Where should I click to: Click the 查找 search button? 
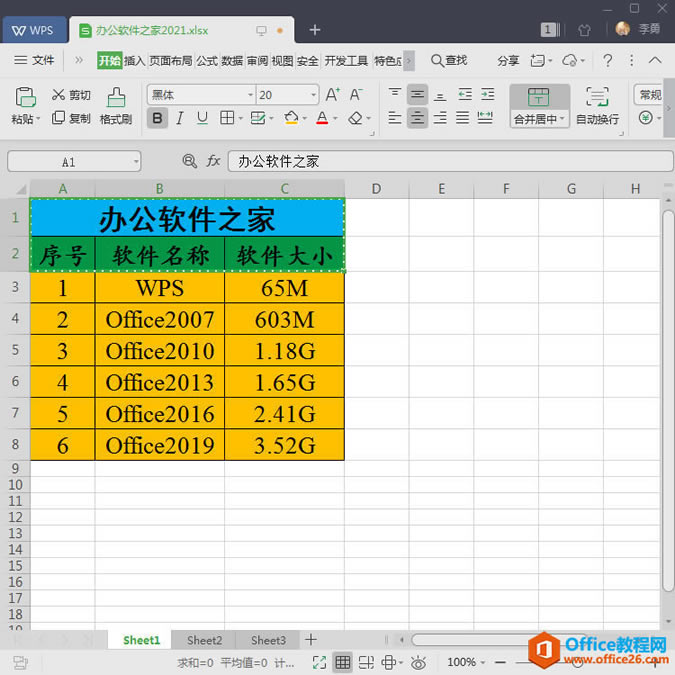click(x=449, y=60)
